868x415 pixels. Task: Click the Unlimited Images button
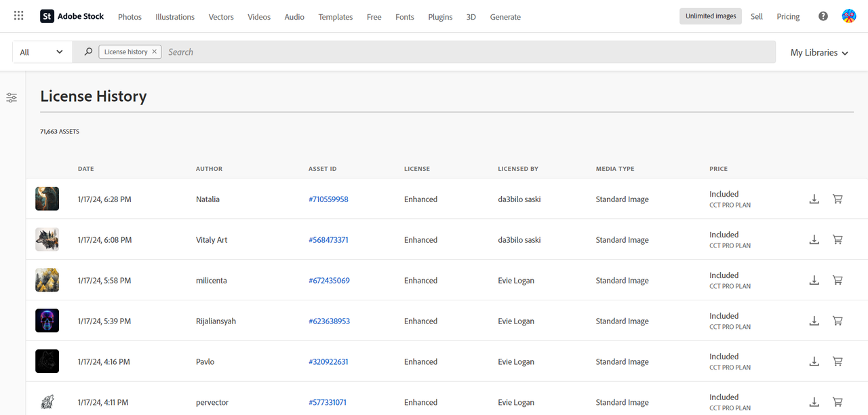(711, 16)
